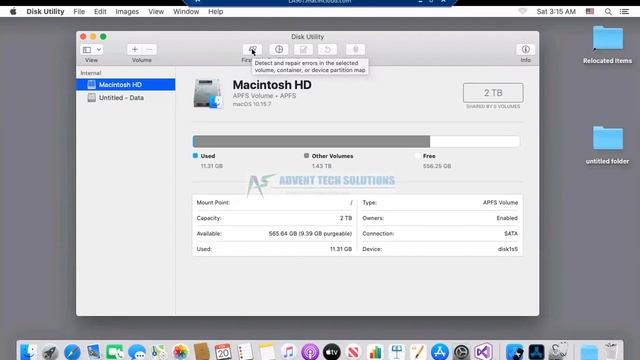Screen dimensions: 640x360
Task: Open the Apple menu
Action: (x=13, y=11)
